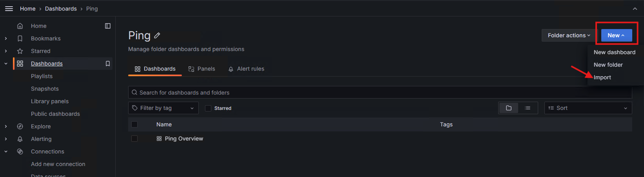Expand the Bookmarks section arrow
644x177 pixels.
tap(6, 38)
